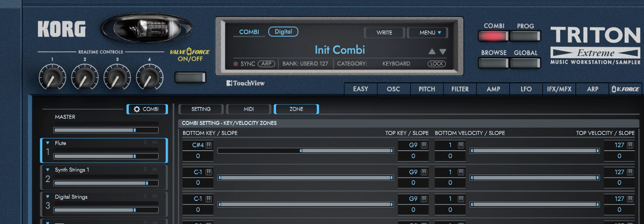Select next combi with down arrow
The image size is (644, 224).
[x=443, y=51]
